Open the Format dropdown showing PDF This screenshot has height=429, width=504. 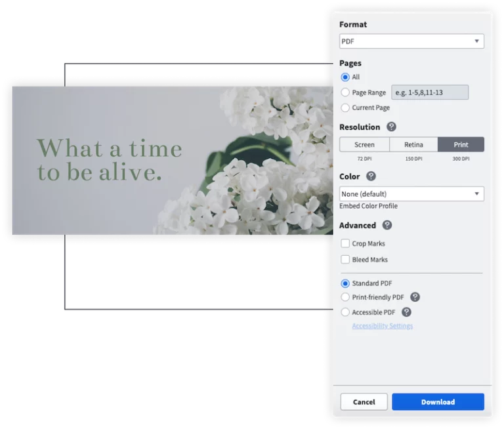(x=411, y=41)
